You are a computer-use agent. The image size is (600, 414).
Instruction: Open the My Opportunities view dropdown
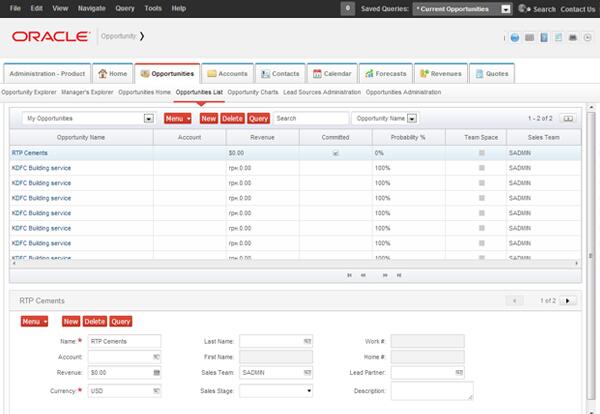pos(148,119)
